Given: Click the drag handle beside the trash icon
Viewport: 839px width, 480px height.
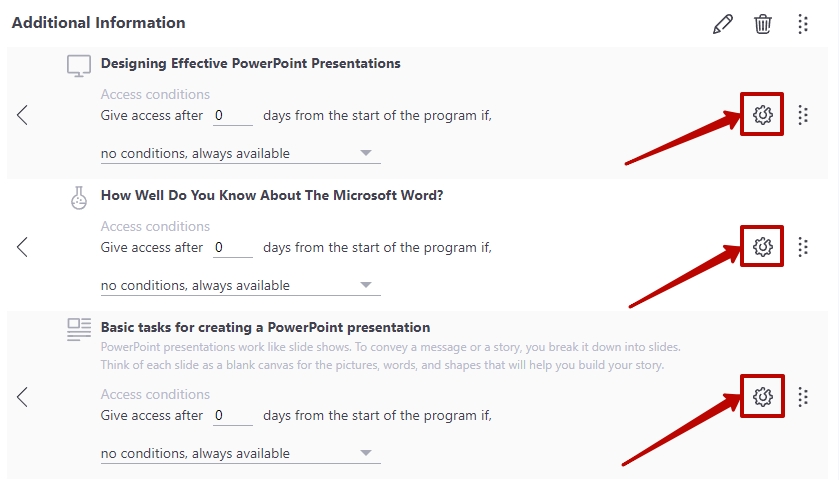Looking at the screenshot, I should pos(803,24).
